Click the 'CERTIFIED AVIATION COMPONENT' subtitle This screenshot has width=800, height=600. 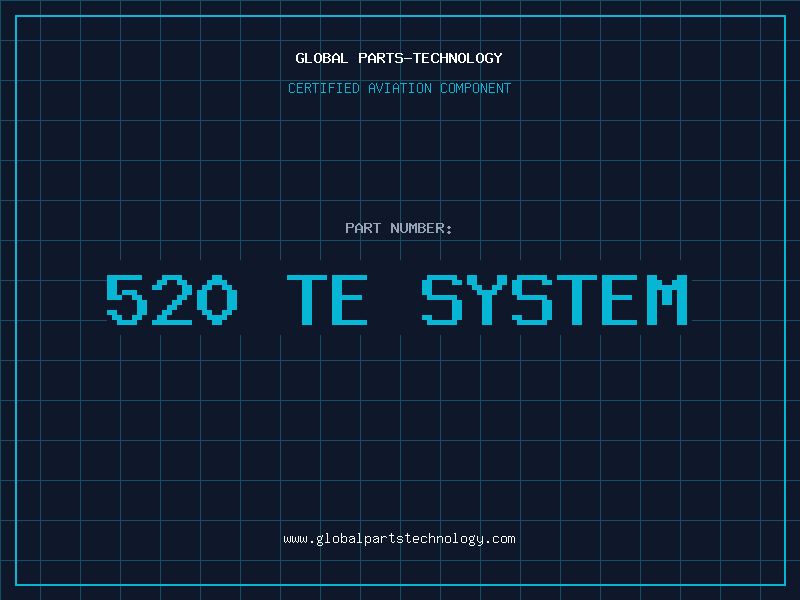tap(399, 88)
